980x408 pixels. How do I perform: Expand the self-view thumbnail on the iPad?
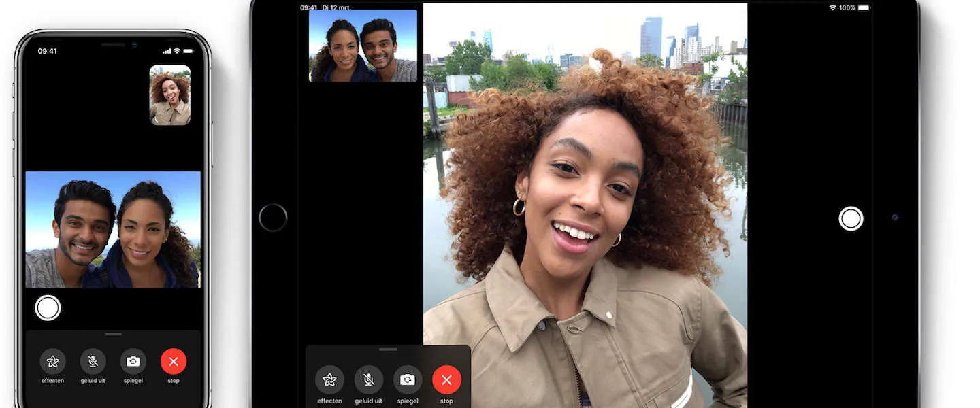[363, 45]
